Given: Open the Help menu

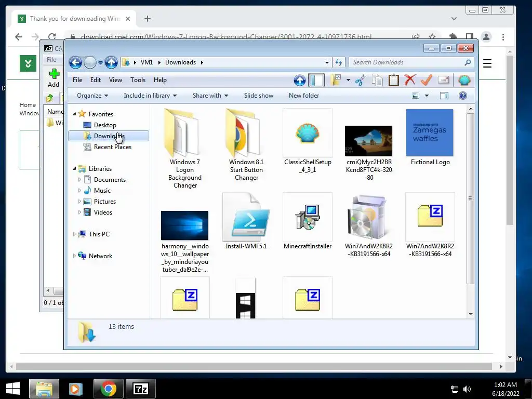Looking at the screenshot, I should point(160,80).
